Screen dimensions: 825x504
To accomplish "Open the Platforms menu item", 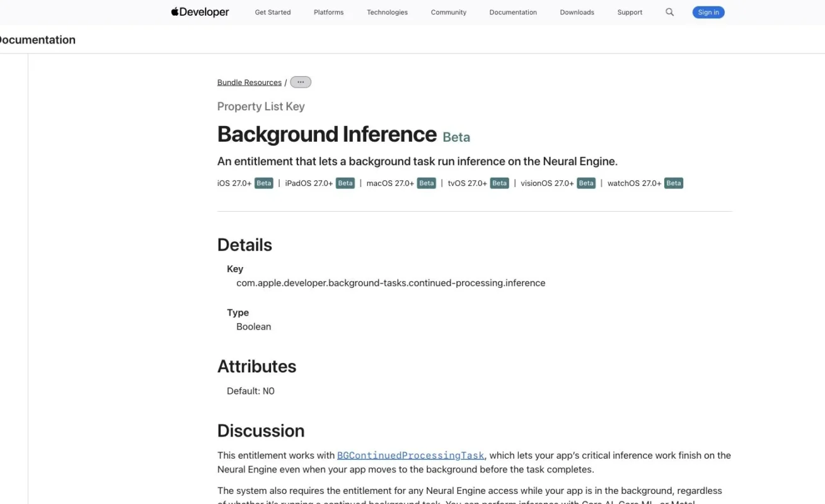I will point(328,12).
